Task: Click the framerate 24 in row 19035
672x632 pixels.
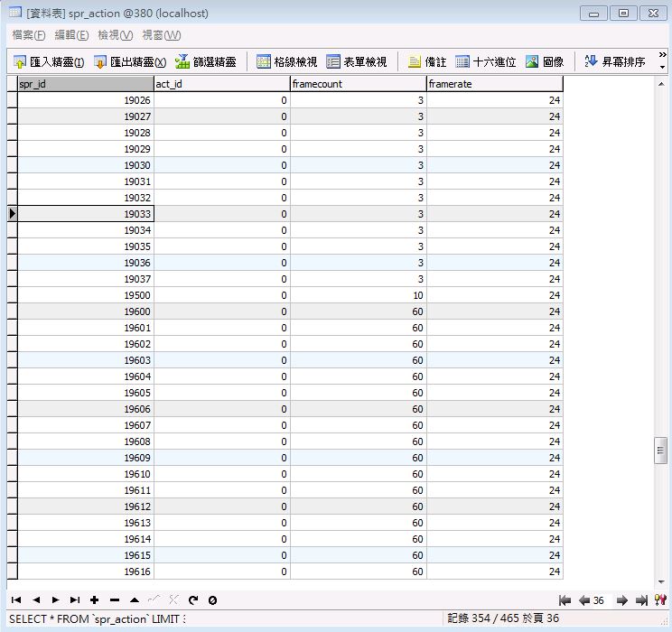Action: click(495, 246)
